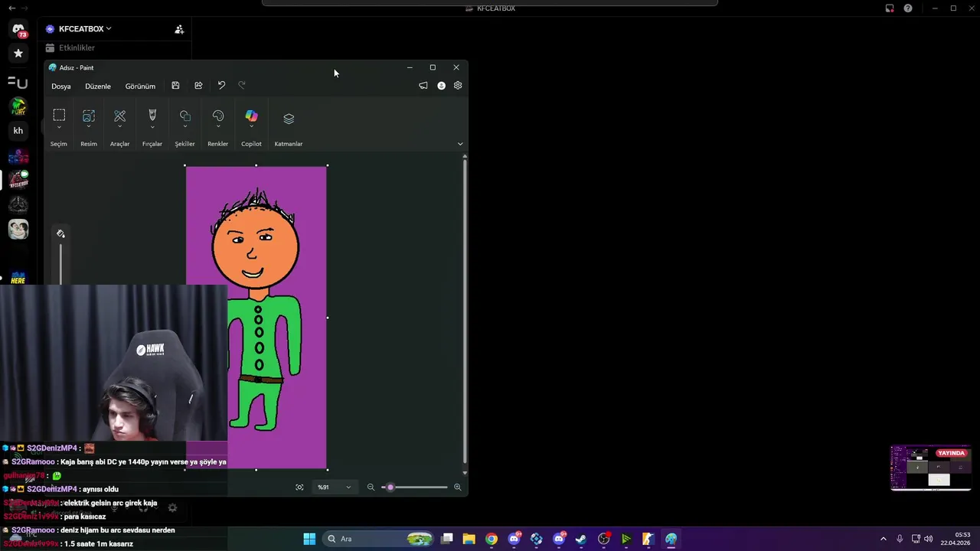
Task: Click the Paint vertical scrollbar
Action: click(x=465, y=310)
